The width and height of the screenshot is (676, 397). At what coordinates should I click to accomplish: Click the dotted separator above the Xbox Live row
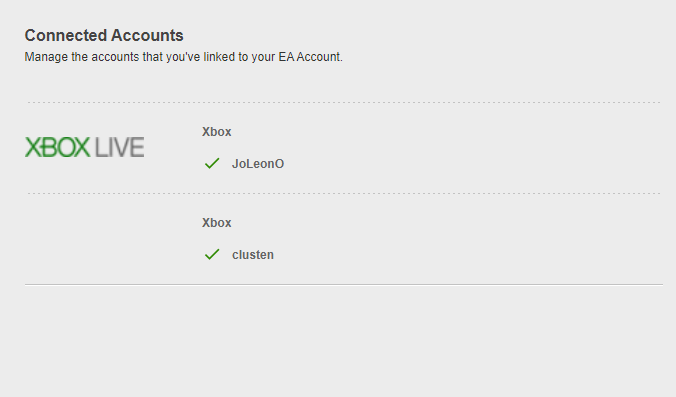point(344,103)
